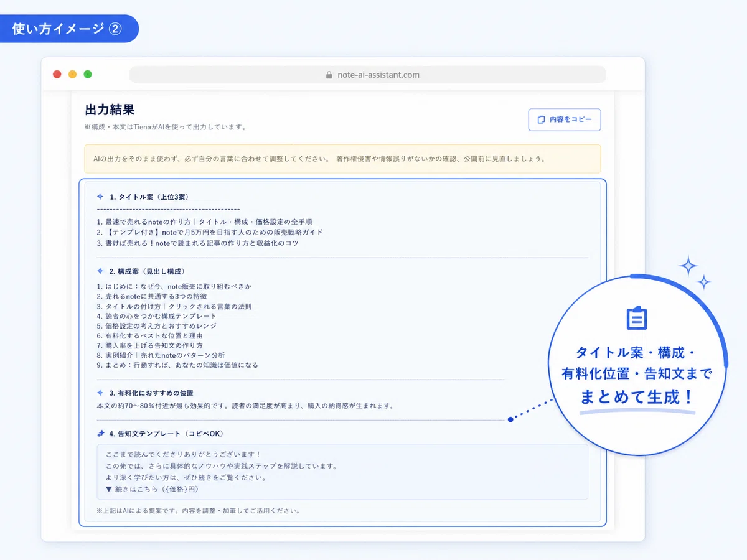The height and width of the screenshot is (560, 747).
Task: Click the yellow AI出力 warning notice
Action: pyautogui.click(x=342, y=159)
